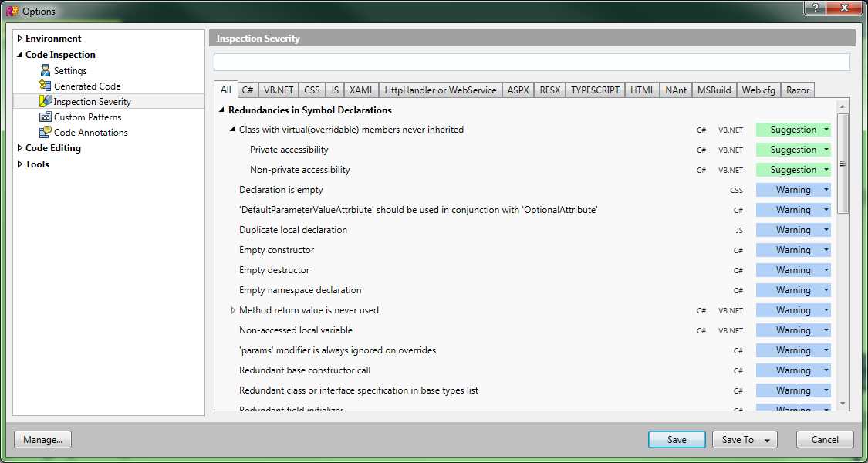Cancel the Options dialog

[825, 439]
